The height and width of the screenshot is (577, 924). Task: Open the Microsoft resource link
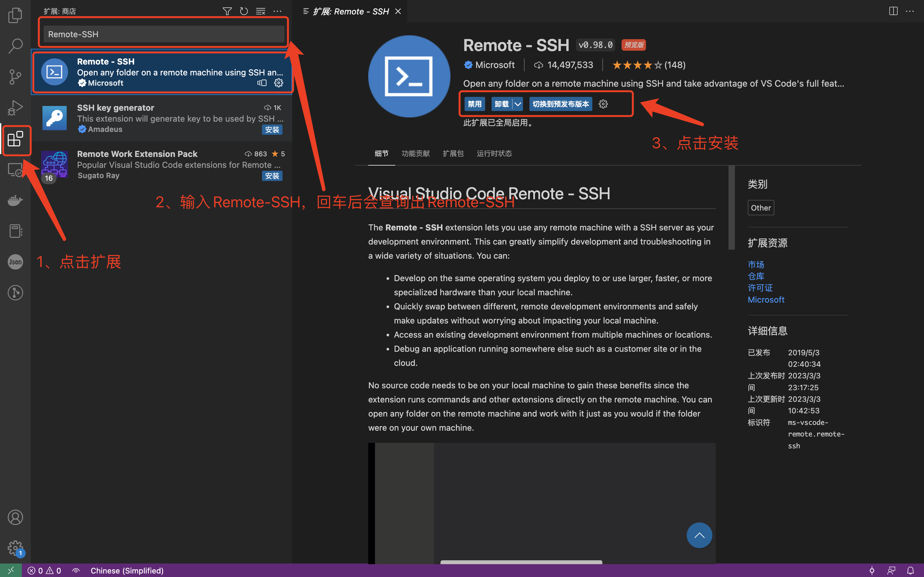point(766,299)
